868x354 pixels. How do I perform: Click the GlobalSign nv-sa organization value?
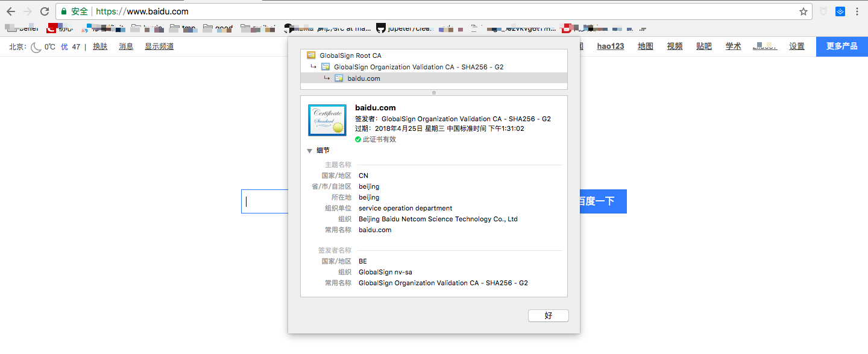385,272
